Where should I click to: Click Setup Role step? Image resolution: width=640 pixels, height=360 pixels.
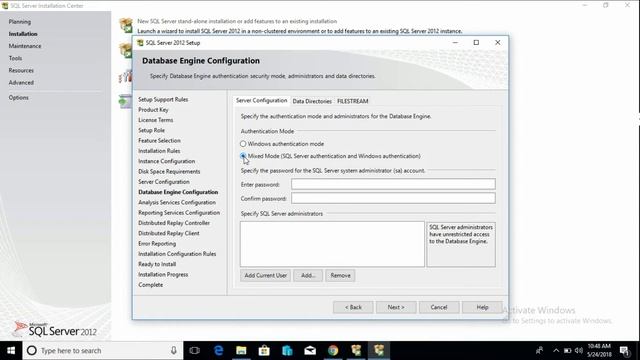tap(151, 130)
